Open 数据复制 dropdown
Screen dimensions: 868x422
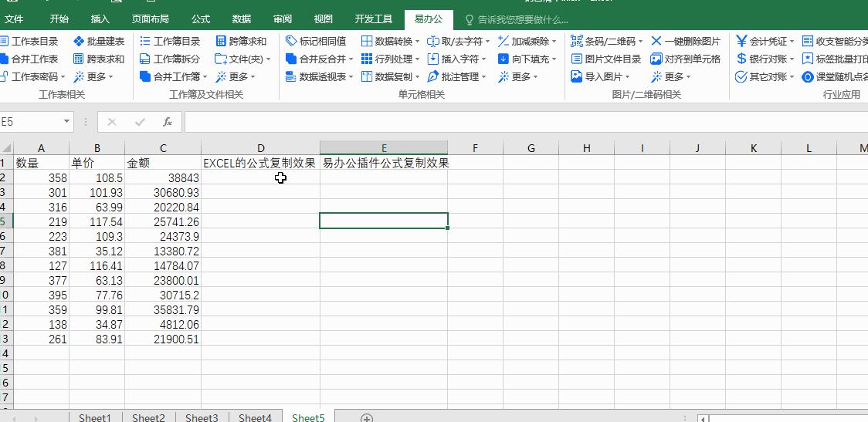point(417,77)
